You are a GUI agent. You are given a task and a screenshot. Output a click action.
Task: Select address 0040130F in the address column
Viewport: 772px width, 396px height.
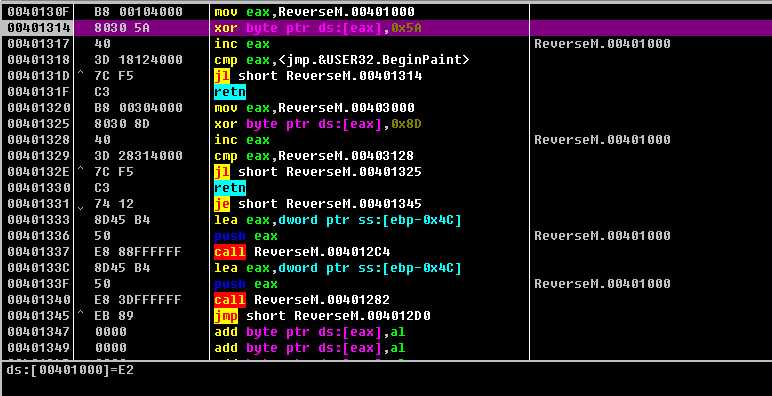point(39,11)
